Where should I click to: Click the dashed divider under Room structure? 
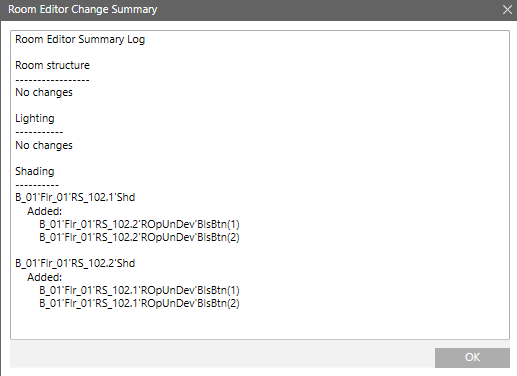[52, 80]
